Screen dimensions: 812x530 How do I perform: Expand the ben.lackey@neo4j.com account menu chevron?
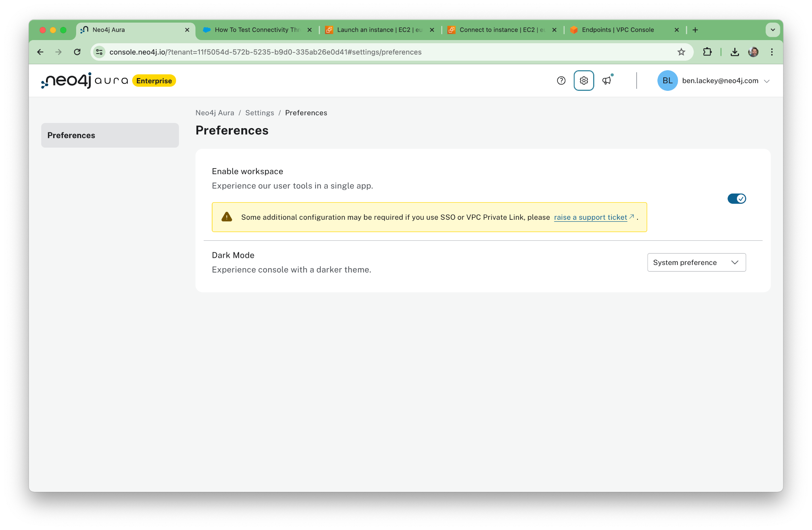[767, 81]
